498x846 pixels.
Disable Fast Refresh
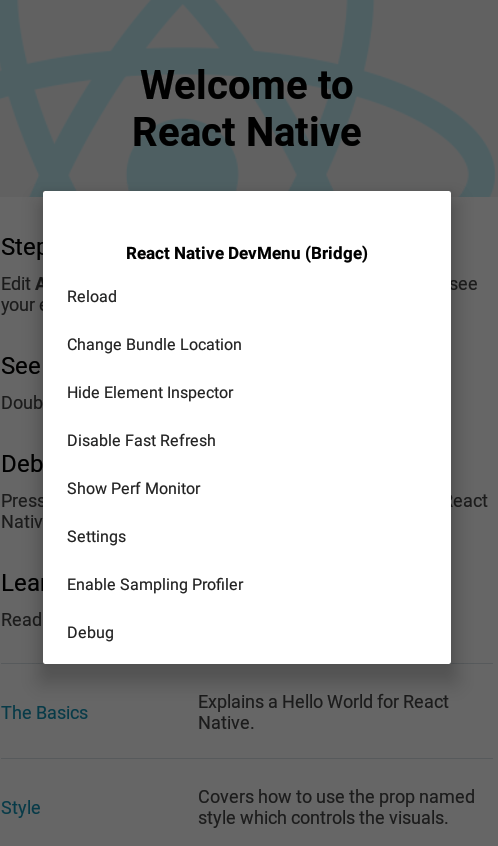pyautogui.click(x=247, y=441)
